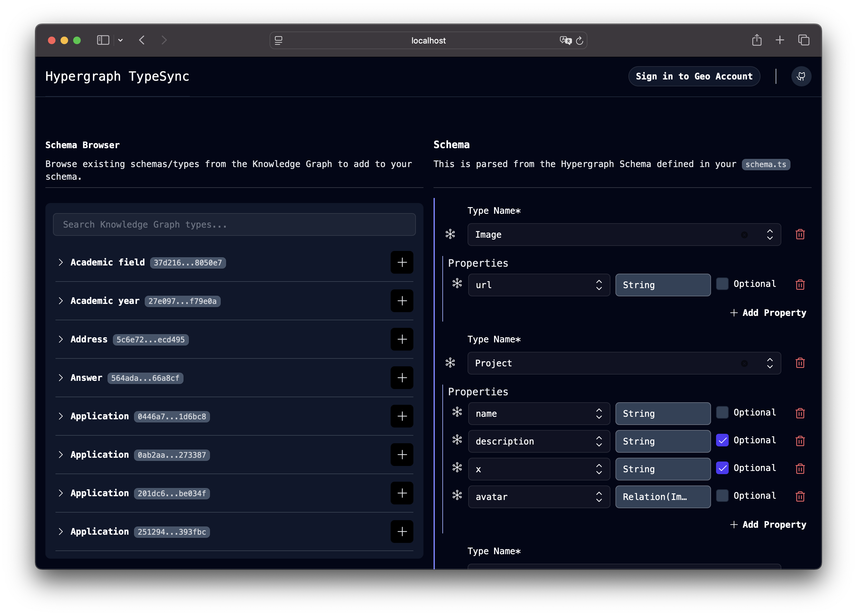Click asterisk icon beside Project type
This screenshot has width=857, height=616.
(x=450, y=363)
